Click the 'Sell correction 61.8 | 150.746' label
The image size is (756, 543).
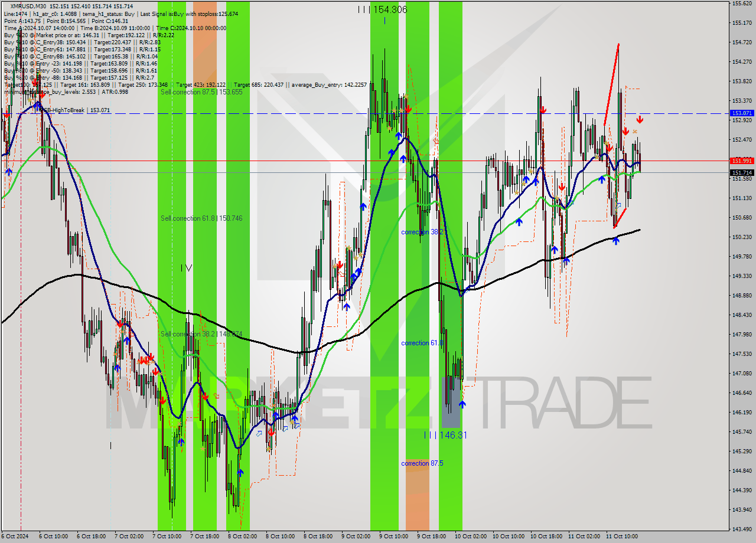pyautogui.click(x=201, y=218)
